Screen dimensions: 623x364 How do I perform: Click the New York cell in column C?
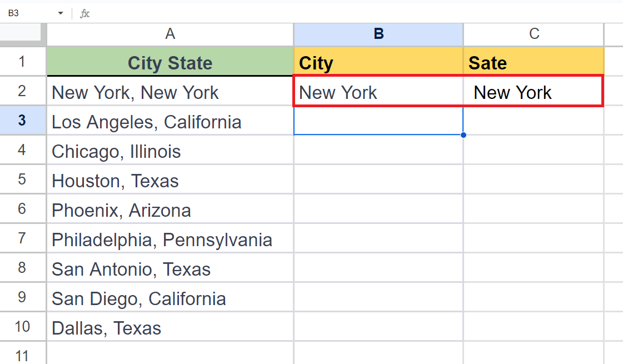tap(533, 92)
